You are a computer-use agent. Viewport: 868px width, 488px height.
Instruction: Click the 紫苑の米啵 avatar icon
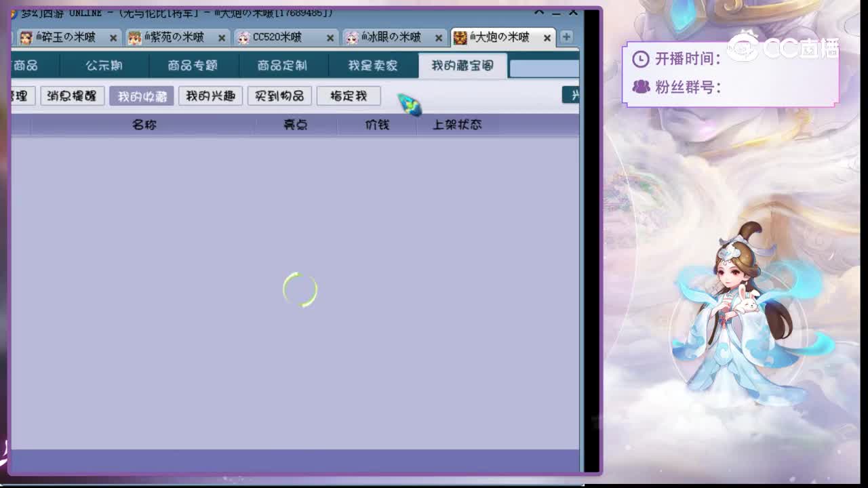[x=135, y=38]
